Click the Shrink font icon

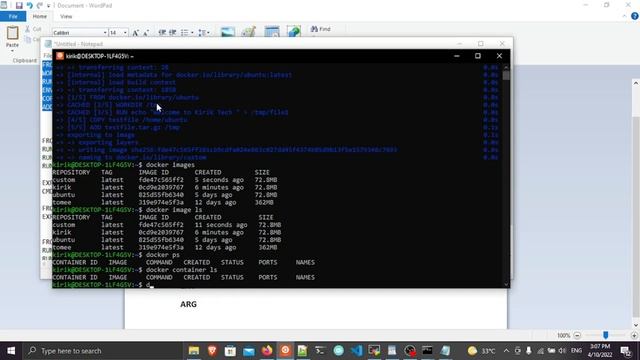click(146, 32)
